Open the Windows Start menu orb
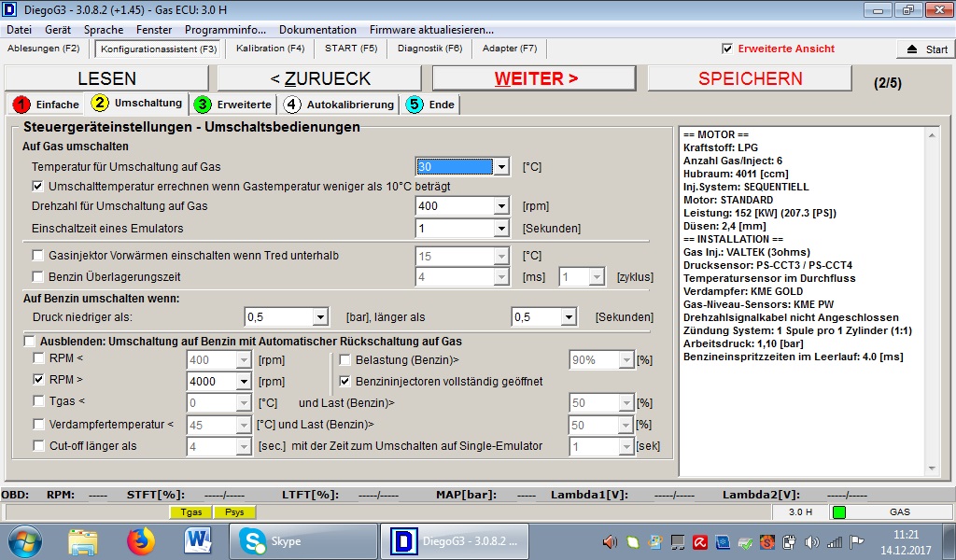Viewport: 956px width, 560px height. point(25,540)
